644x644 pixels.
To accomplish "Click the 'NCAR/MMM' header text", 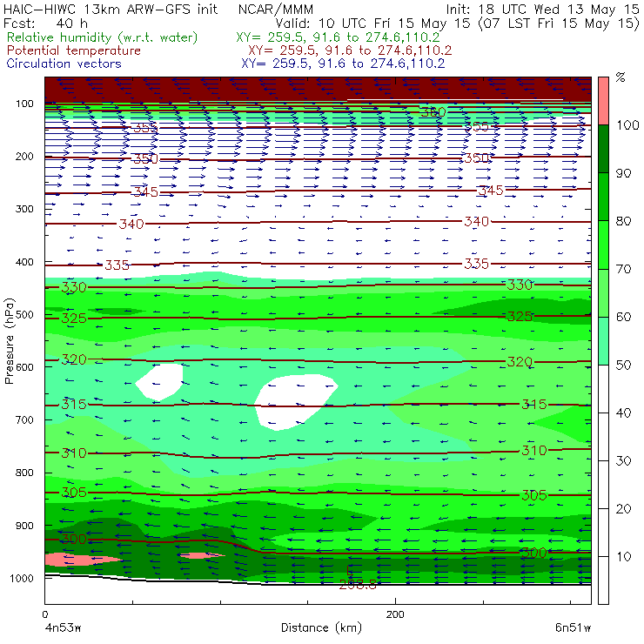I will (x=276, y=9).
